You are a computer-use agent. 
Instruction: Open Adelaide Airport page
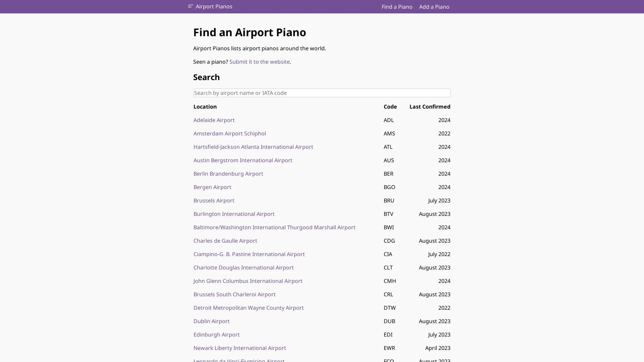point(214,120)
